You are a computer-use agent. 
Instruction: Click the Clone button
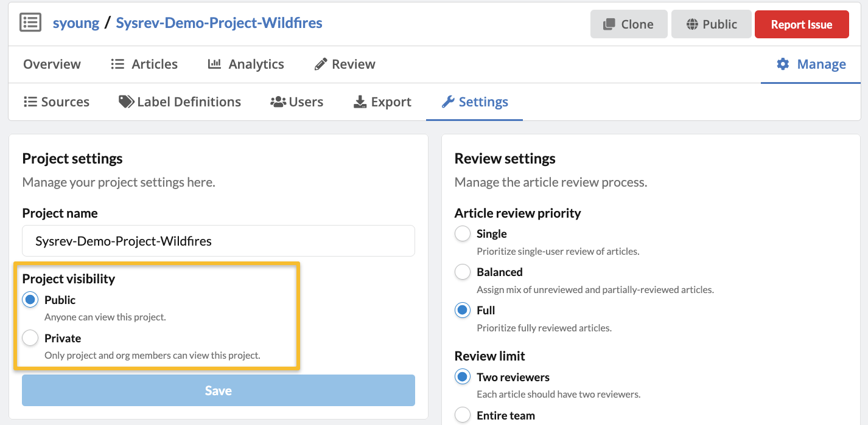coord(628,24)
